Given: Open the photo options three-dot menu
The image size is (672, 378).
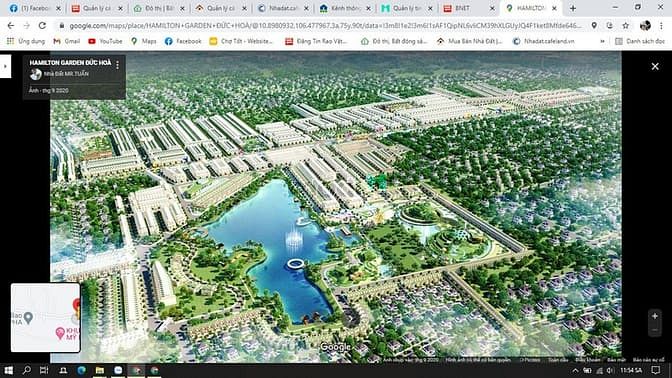Looking at the screenshot, I should click(117, 65).
